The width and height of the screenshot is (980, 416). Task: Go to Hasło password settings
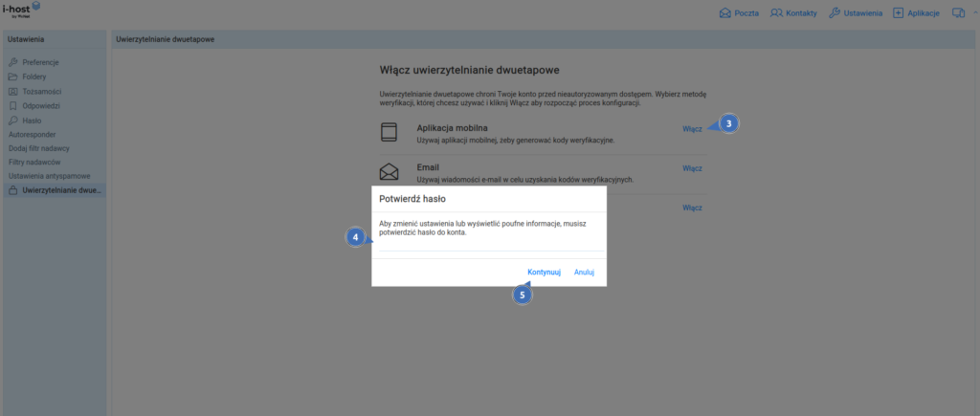coord(32,120)
